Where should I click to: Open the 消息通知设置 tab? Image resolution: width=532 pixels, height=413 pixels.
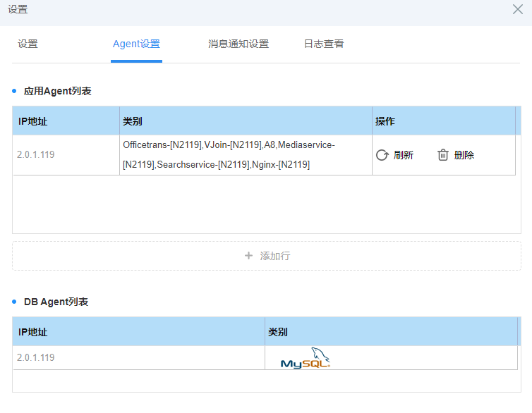(238, 44)
